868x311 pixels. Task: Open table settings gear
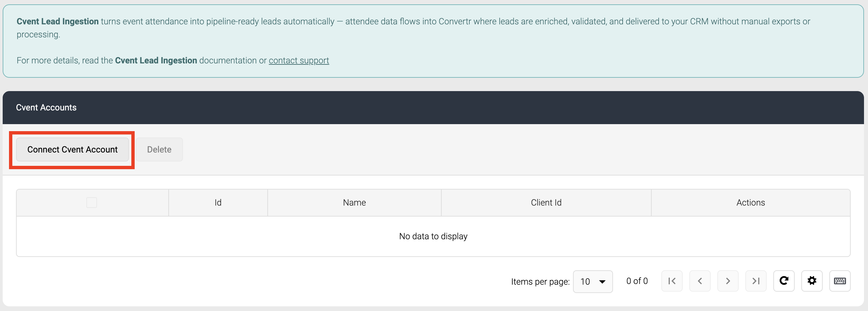point(812,281)
